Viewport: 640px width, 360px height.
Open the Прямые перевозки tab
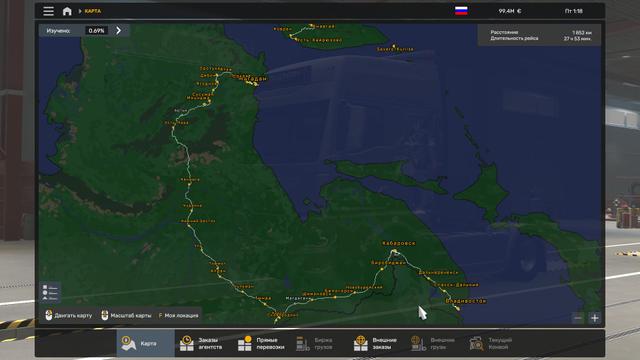tap(262, 343)
